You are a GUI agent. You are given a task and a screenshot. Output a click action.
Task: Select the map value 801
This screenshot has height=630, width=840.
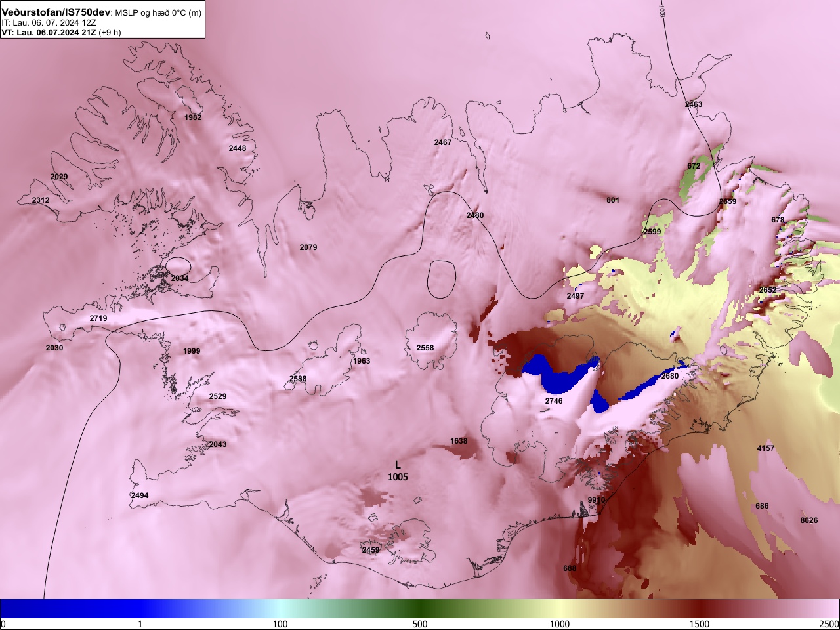pyautogui.click(x=613, y=200)
